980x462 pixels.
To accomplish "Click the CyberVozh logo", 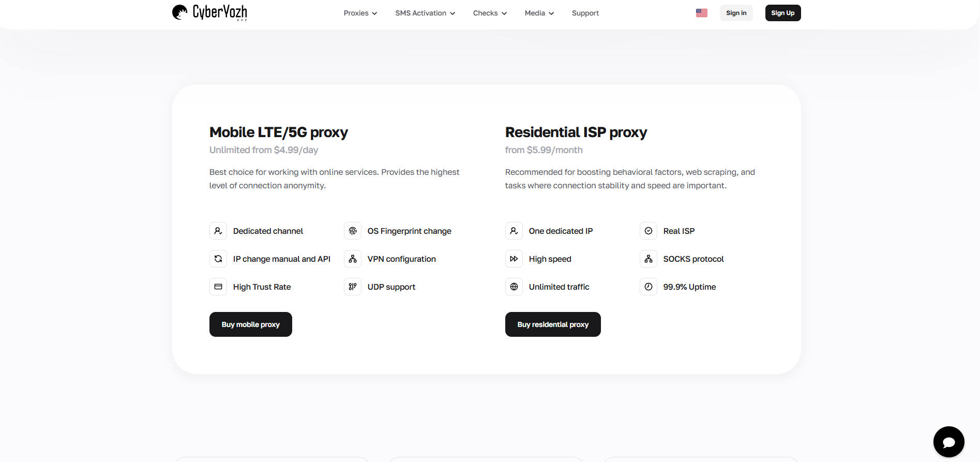I will 209,12.
